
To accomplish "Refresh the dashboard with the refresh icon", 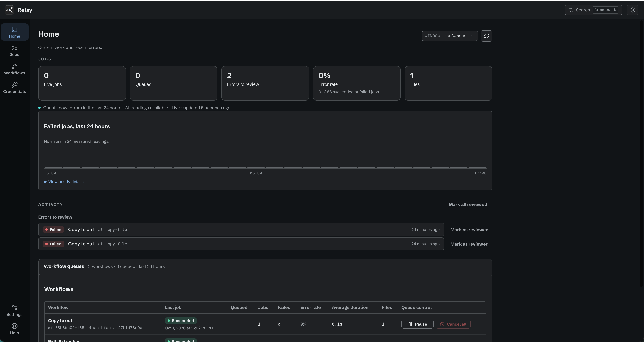I will point(486,36).
